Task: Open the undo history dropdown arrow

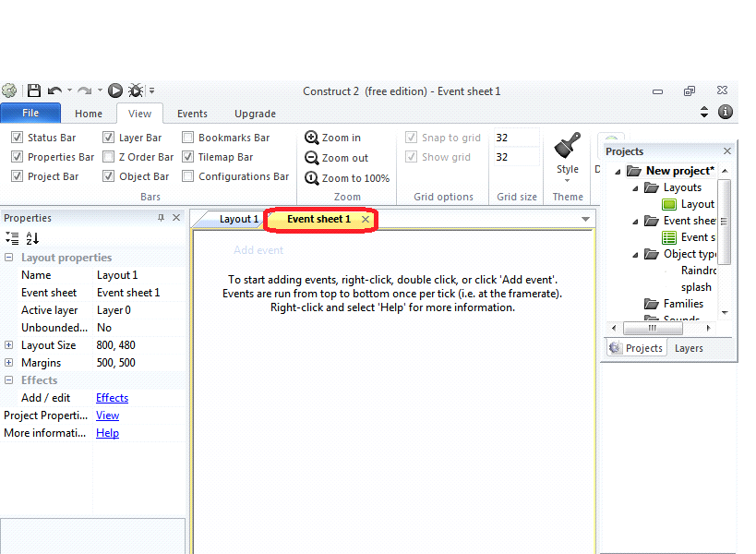Action: pyautogui.click(x=69, y=90)
